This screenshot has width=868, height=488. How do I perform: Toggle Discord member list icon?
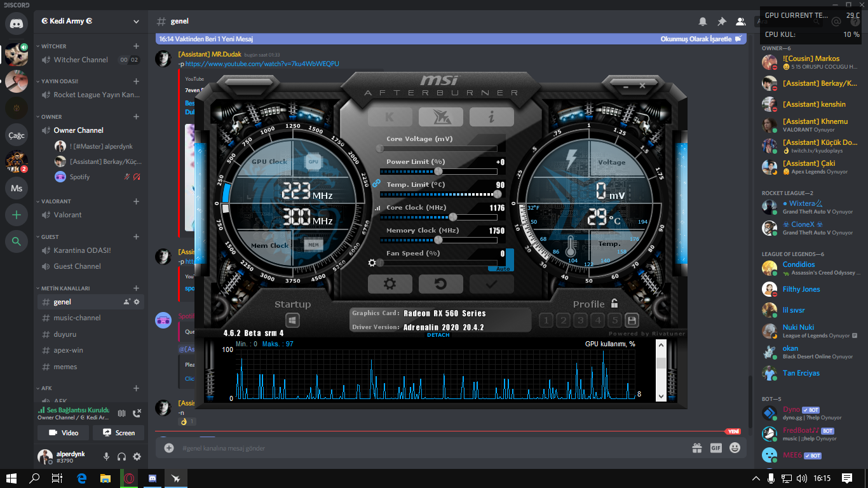741,21
